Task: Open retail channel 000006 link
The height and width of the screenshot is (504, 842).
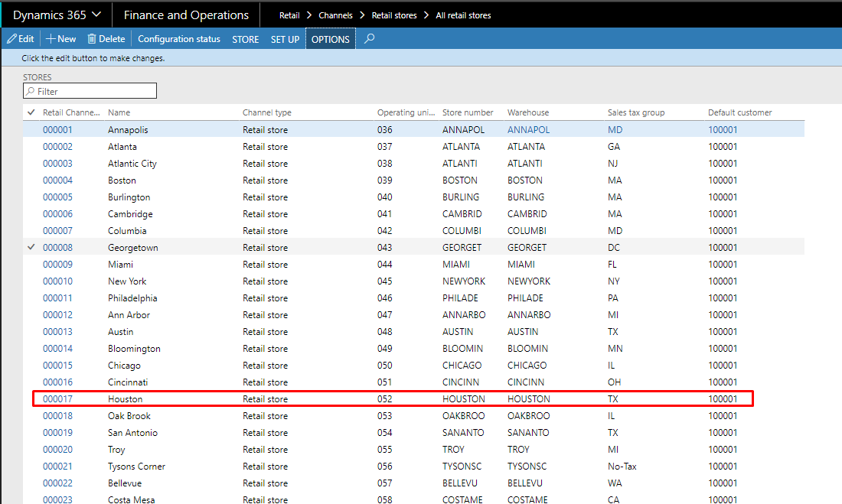Action: pyautogui.click(x=57, y=213)
